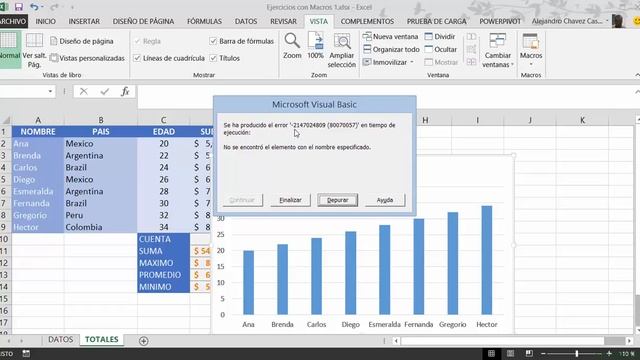Click Depurar in the error dialog
640x360 pixels.
pos(338,200)
